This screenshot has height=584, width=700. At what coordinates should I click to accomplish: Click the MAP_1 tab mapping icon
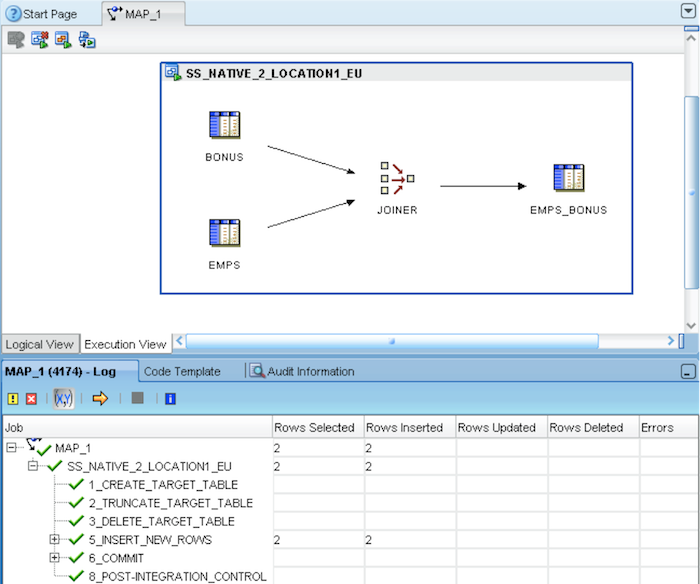pyautogui.click(x=115, y=13)
